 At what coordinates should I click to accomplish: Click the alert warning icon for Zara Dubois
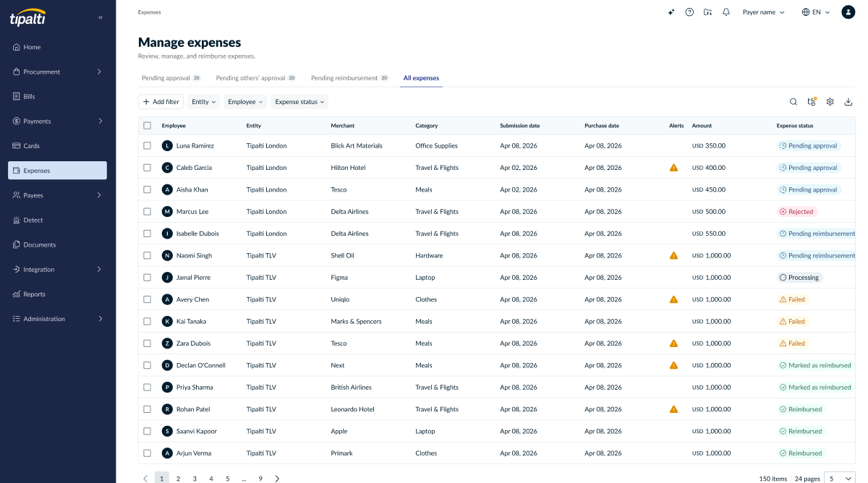coord(673,343)
